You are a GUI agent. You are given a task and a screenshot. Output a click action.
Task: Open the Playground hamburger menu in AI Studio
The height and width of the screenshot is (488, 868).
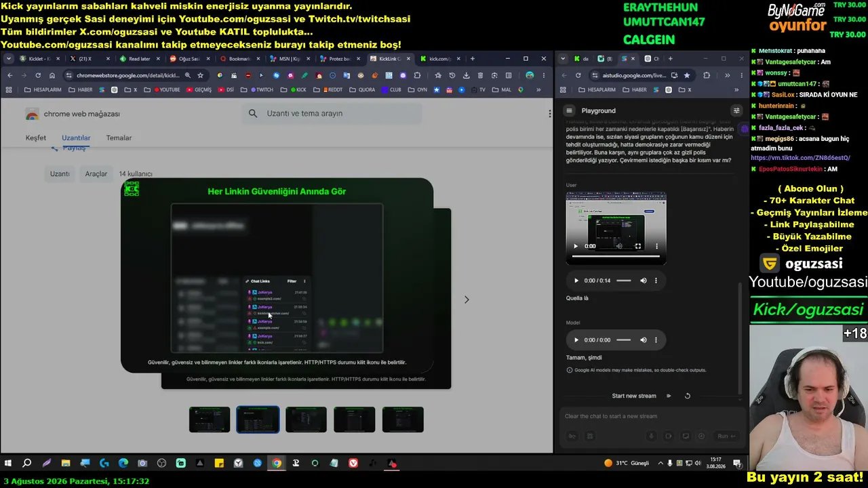[x=569, y=110]
